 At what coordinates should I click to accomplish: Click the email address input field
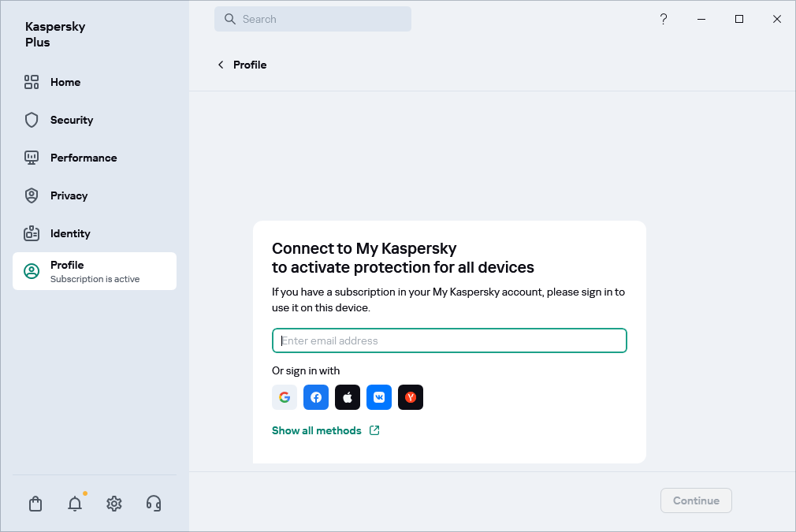point(449,340)
